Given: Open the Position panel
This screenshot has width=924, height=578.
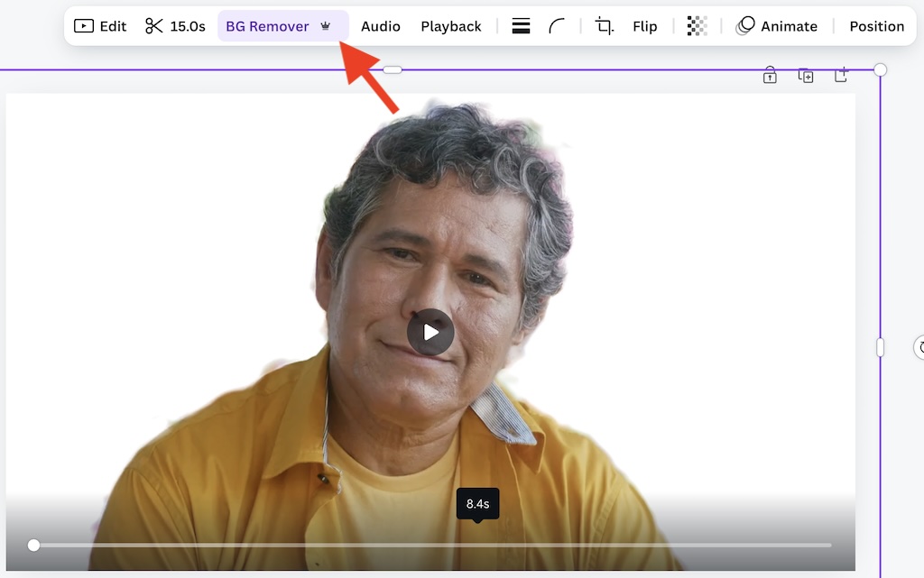Looking at the screenshot, I should tap(876, 26).
